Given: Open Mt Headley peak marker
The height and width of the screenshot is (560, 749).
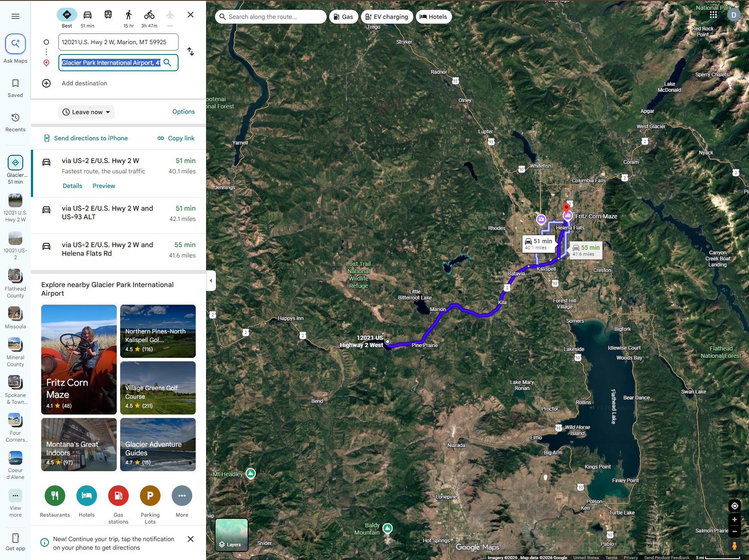Looking at the screenshot, I should click(251, 473).
